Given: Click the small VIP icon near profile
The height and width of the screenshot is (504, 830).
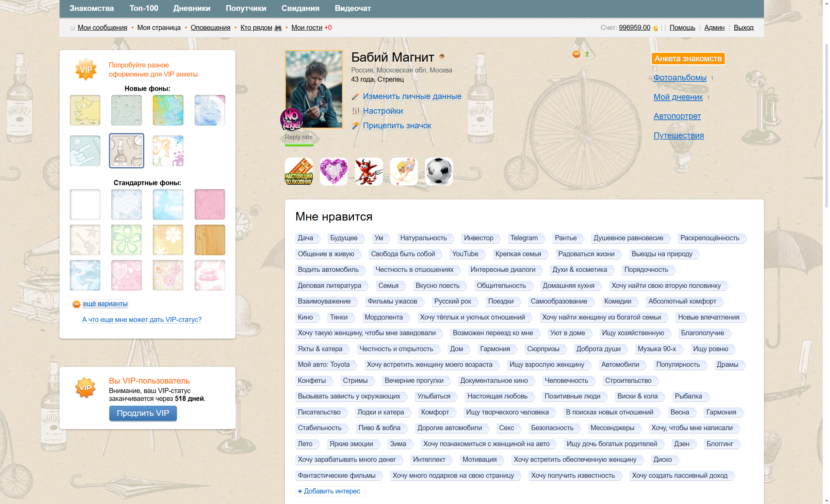Looking at the screenshot, I should (x=576, y=54).
